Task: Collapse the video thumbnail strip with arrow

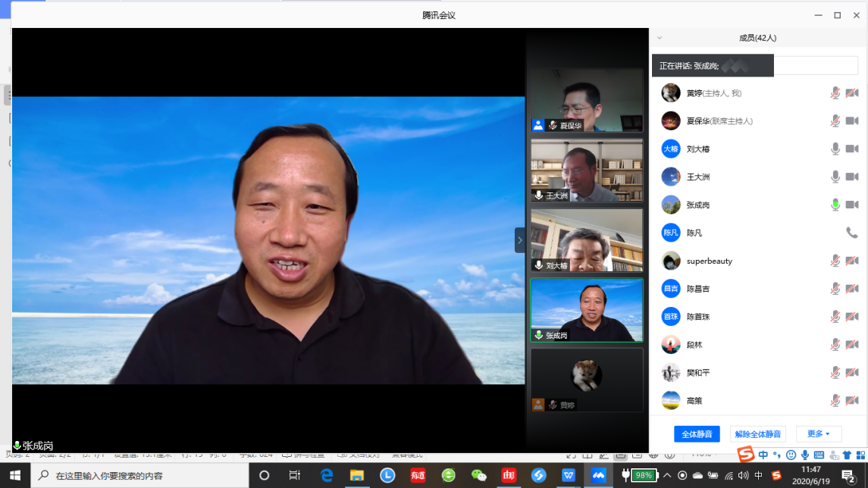Action: tap(520, 240)
